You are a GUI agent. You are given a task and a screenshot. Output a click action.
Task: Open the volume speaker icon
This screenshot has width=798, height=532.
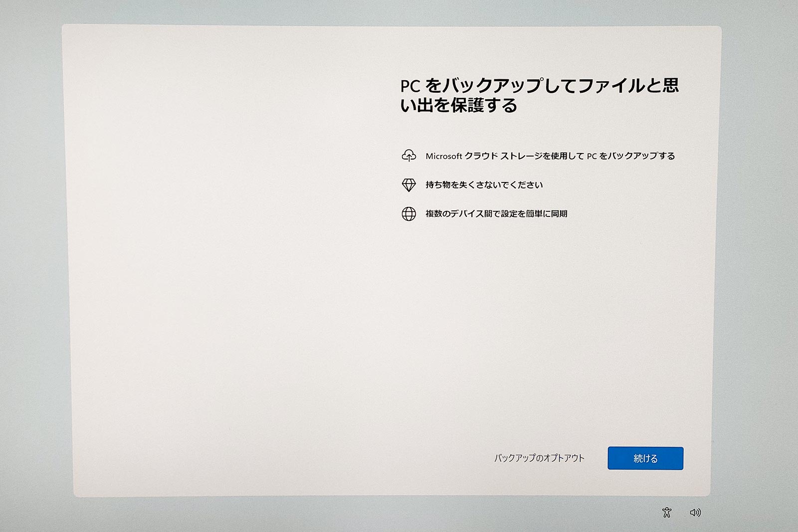pos(695,512)
